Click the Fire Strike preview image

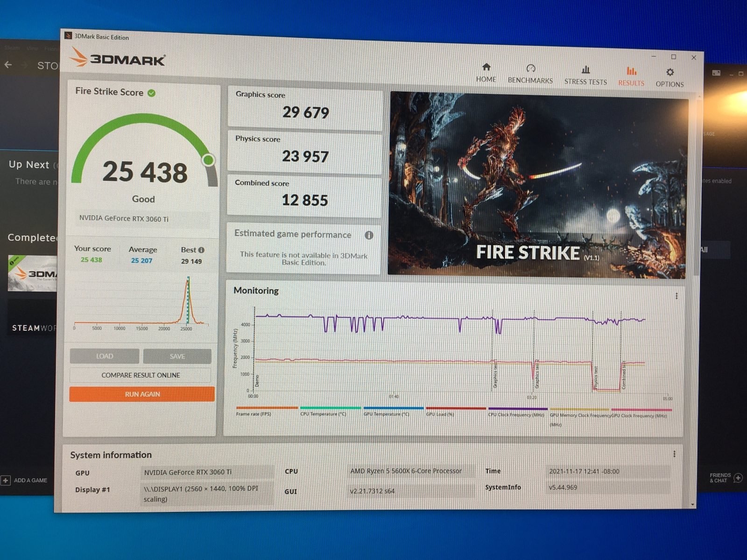click(x=538, y=185)
